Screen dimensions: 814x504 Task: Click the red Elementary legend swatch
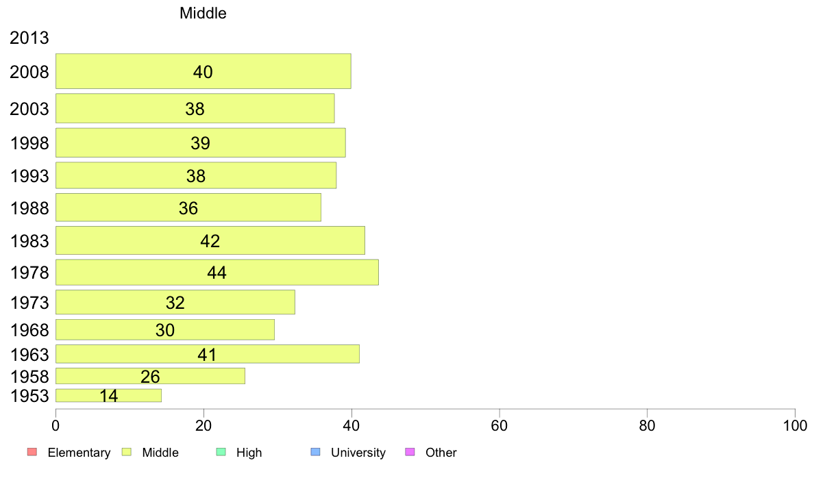[x=32, y=452]
